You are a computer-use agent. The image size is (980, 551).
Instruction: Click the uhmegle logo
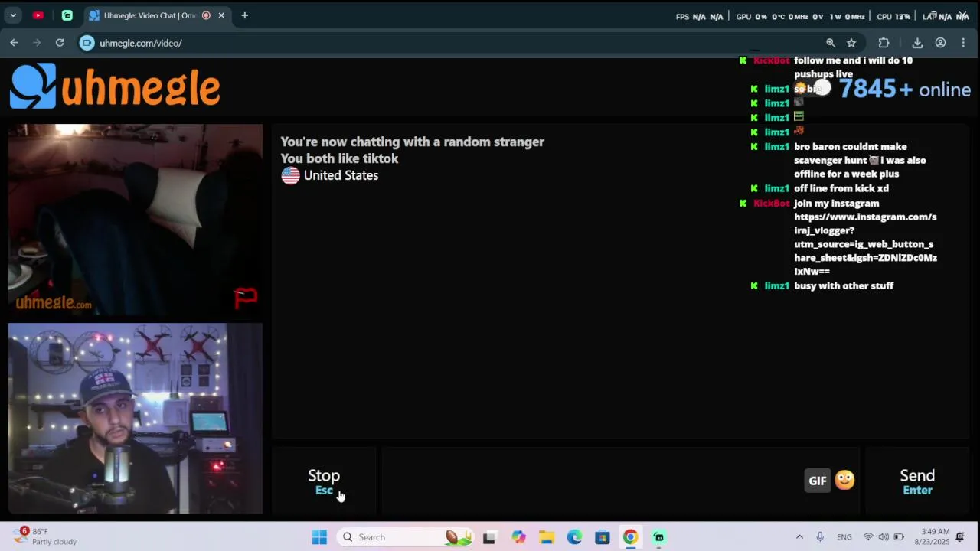(115, 86)
